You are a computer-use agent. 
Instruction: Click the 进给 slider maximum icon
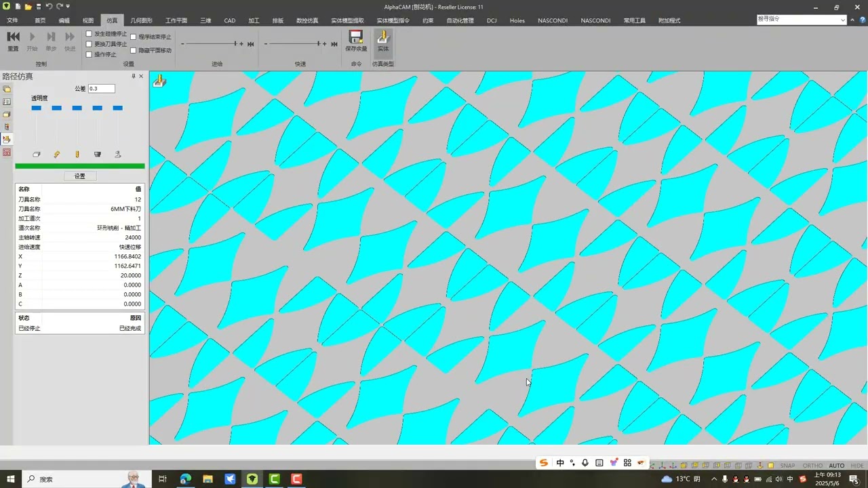coord(250,44)
